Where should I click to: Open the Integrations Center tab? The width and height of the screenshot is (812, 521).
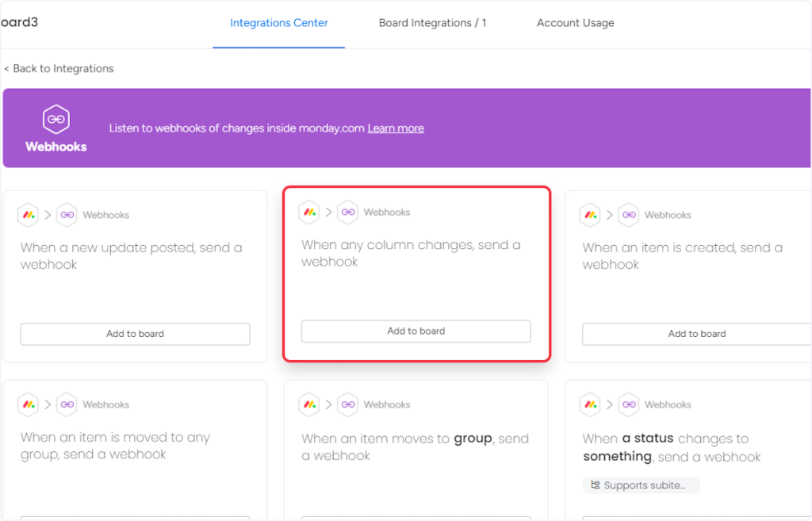tap(278, 23)
